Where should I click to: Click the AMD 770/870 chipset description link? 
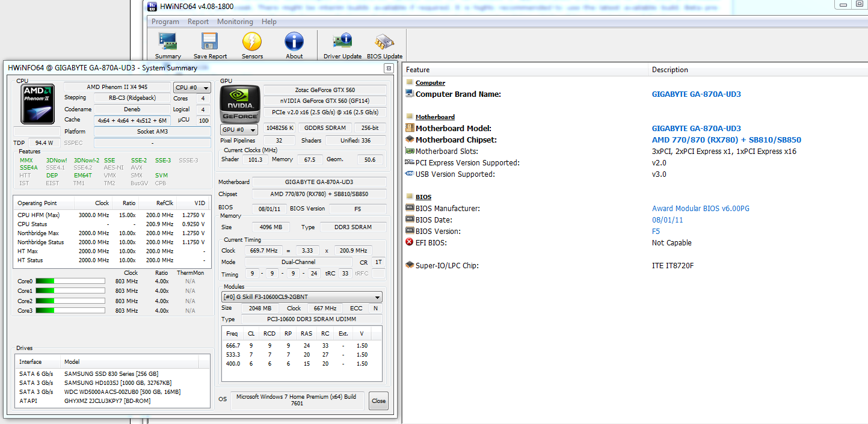tap(726, 140)
